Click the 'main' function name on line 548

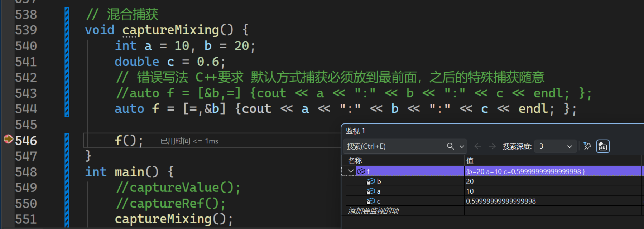(129, 172)
